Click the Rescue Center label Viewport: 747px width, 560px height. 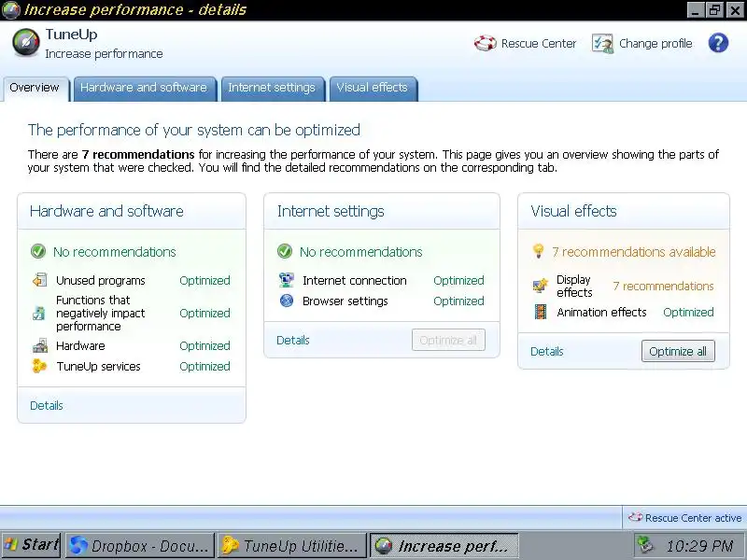click(x=539, y=43)
